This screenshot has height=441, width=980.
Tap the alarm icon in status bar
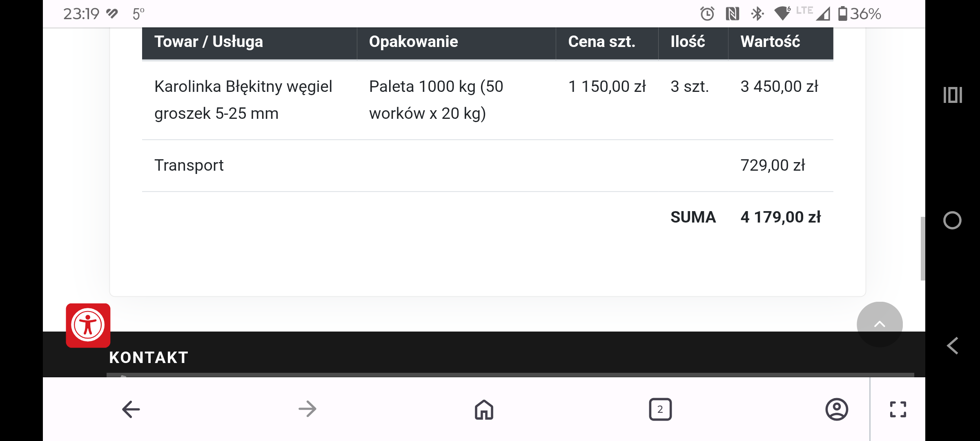[x=707, y=14]
